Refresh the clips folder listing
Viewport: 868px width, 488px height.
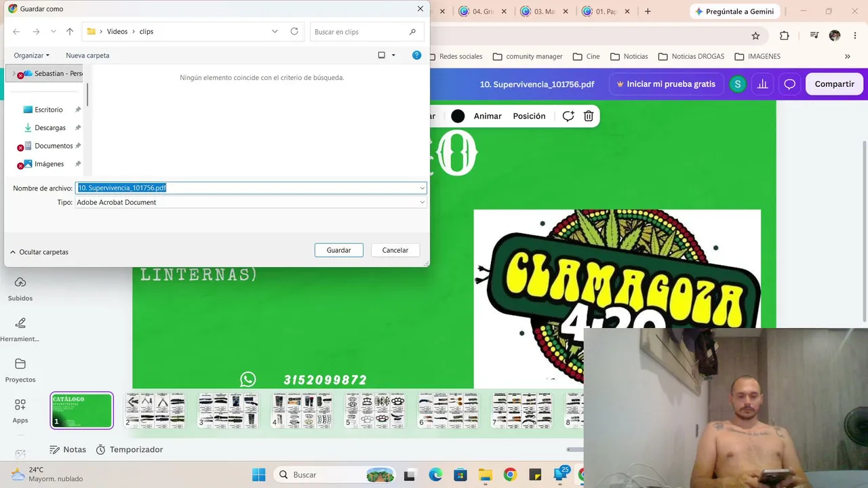pos(294,31)
